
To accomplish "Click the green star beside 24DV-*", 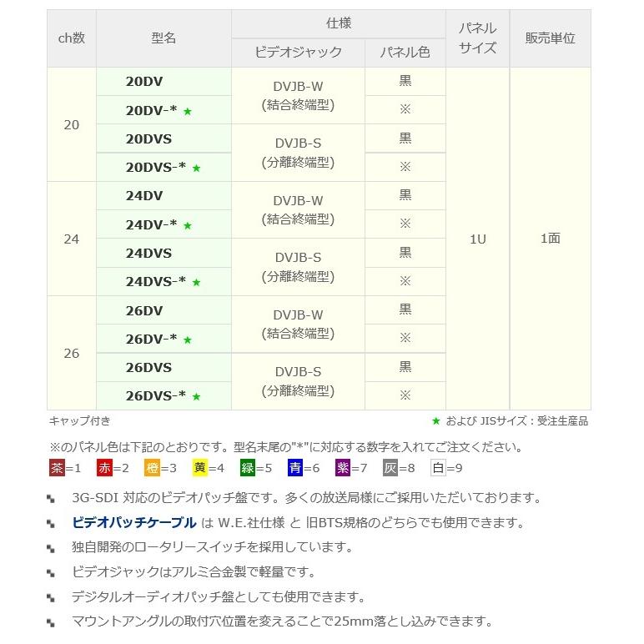I will click(x=188, y=225).
